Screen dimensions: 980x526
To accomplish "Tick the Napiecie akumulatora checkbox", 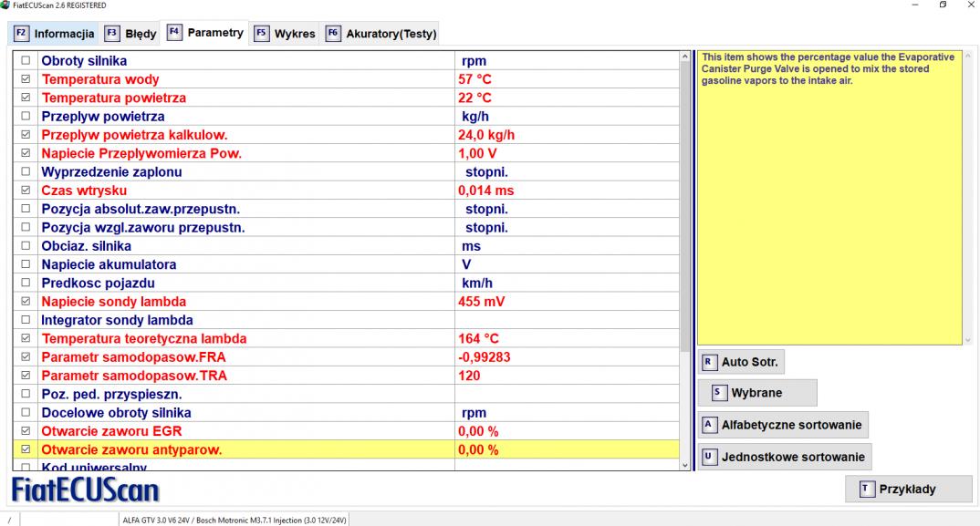I will [x=26, y=264].
